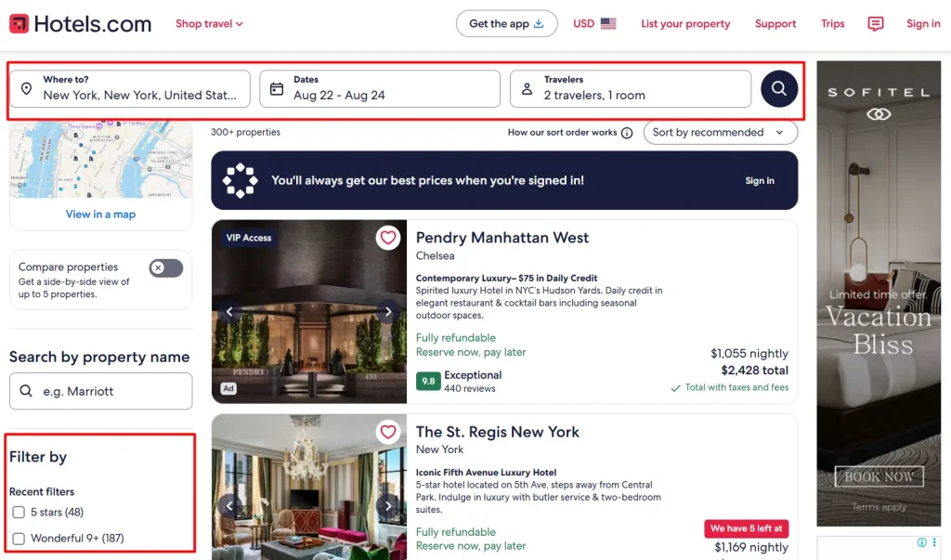Image resolution: width=951 pixels, height=560 pixels.
Task: Click the Search by property name field
Action: [100, 391]
